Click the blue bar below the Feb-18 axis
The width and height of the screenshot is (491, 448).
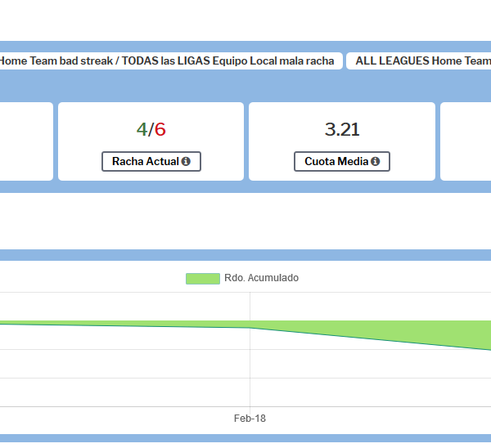pyautogui.click(x=245, y=439)
